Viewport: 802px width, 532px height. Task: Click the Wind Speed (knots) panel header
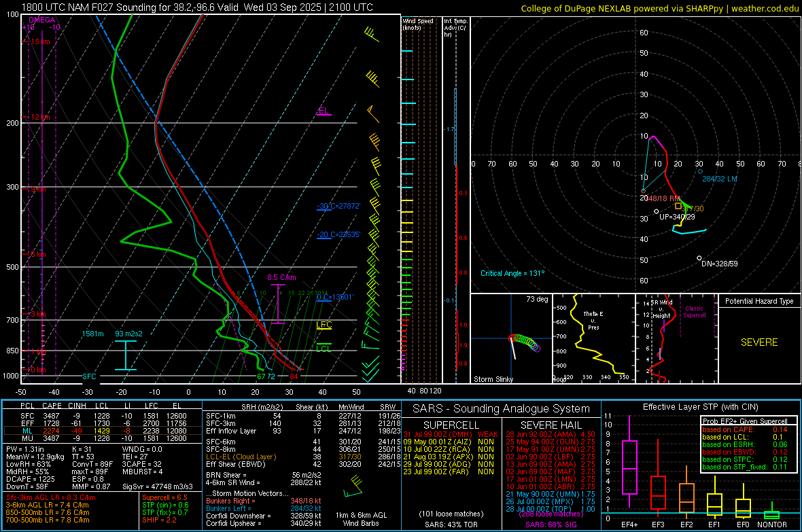coord(418,24)
